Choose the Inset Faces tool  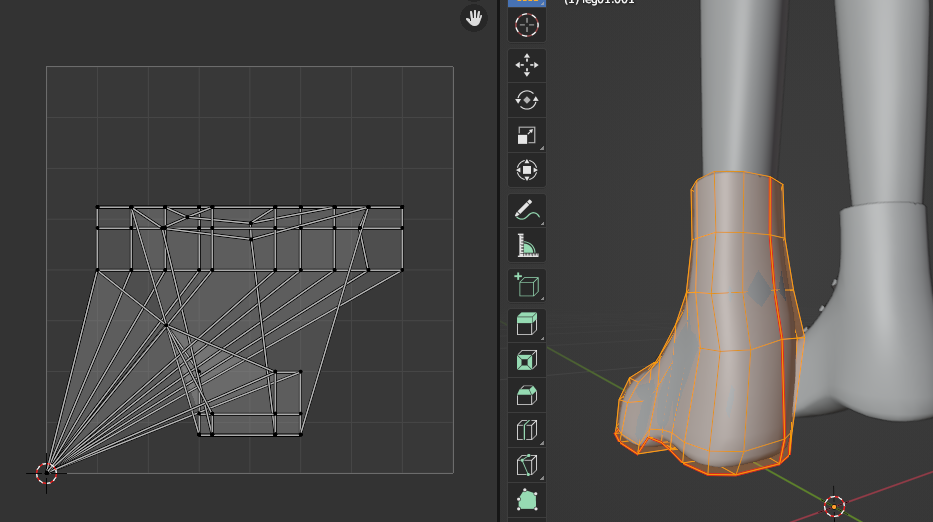527,360
